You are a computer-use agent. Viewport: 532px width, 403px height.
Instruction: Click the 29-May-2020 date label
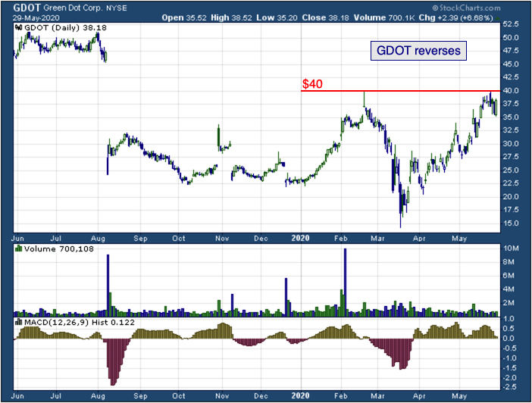pyautogui.click(x=36, y=18)
